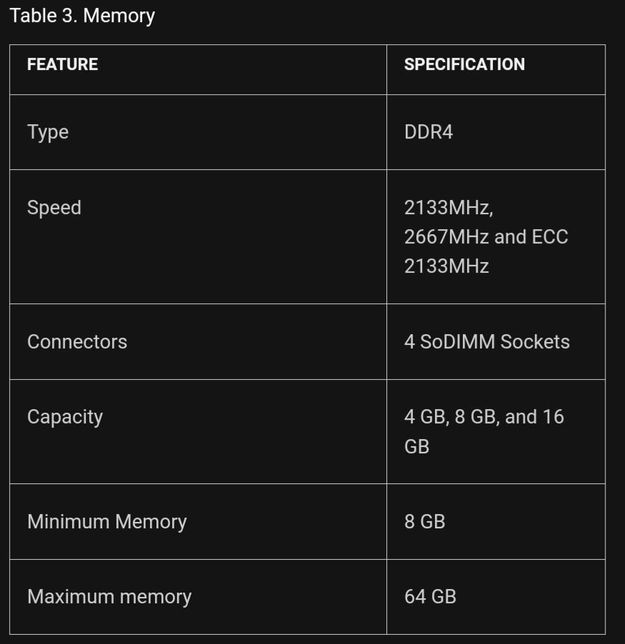Select the "4 SoDIMM Sockets" value
This screenshot has height=644, width=625.
pos(486,342)
